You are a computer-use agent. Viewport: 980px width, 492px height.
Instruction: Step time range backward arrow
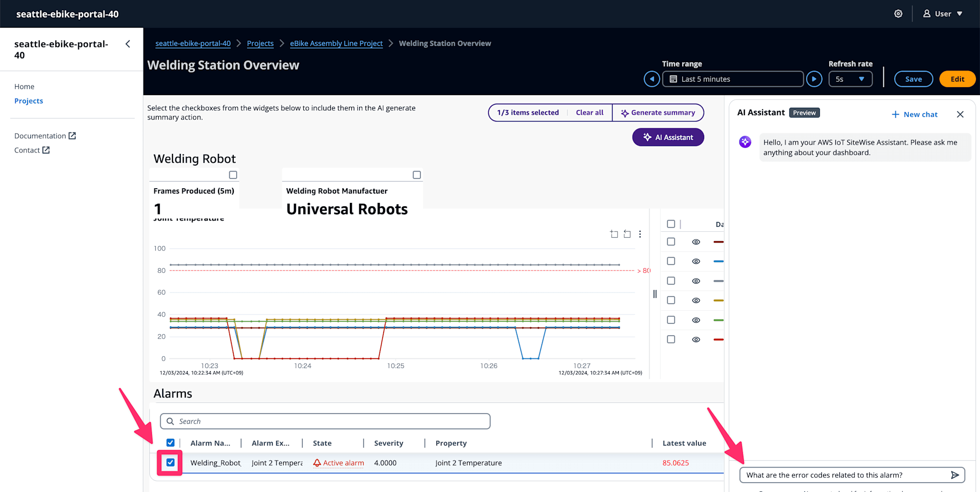652,79
